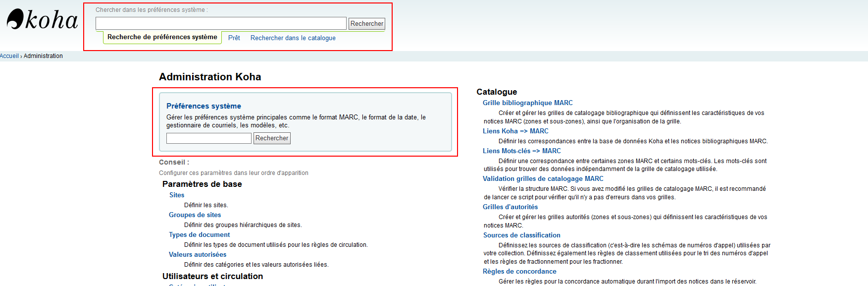Image resolution: width=868 pixels, height=286 pixels.
Task: Open Sources de classification
Action: (x=522, y=235)
